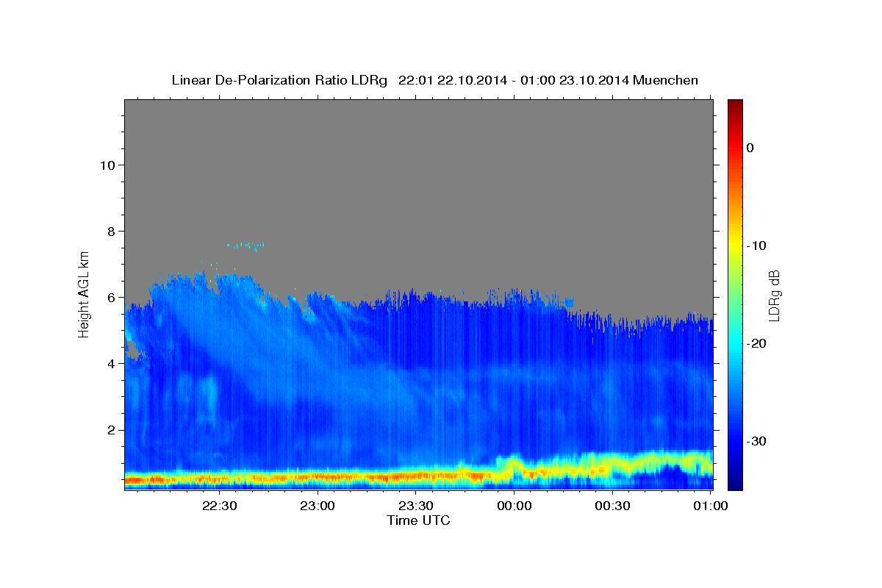Viewport: 882px width, 588px height.
Task: Click the height tick label '6'
Action: [x=110, y=297]
